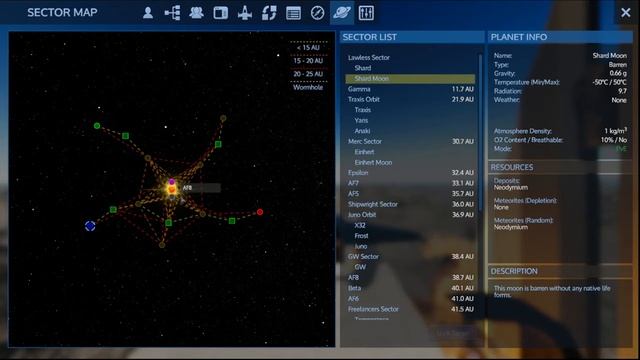Screen dimensions: 640x360
Task: Click the '15 - 20 AU' legend entry
Action: (308, 61)
